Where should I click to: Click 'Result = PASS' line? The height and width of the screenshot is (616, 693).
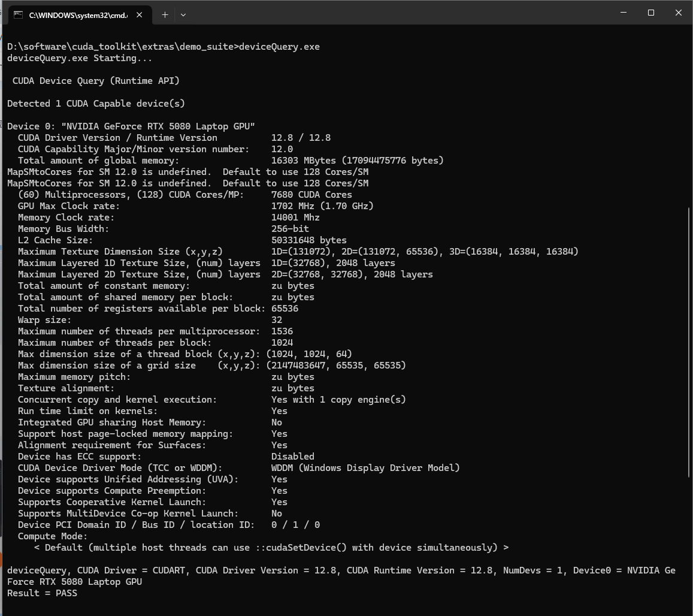pos(42,593)
